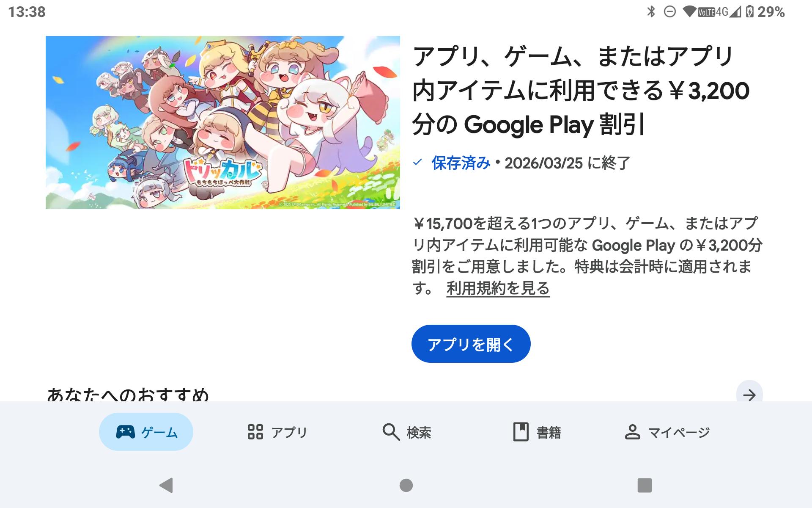Tap the アプリを開く button

(x=471, y=344)
